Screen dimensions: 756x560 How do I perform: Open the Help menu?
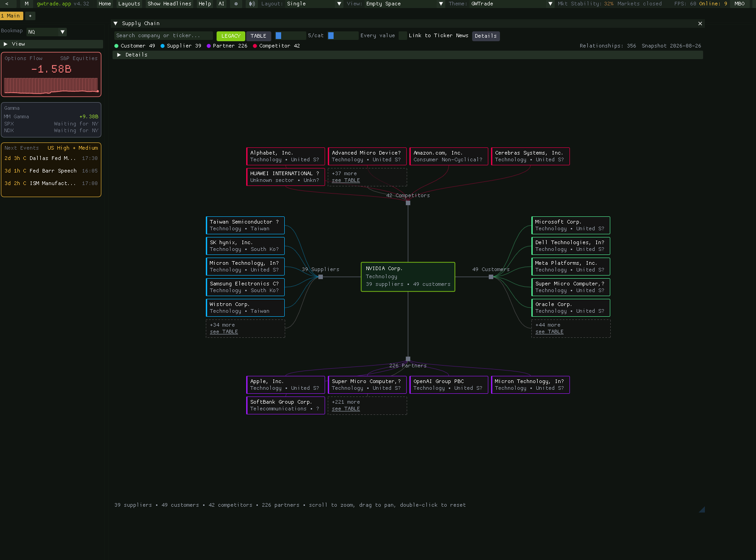click(205, 4)
